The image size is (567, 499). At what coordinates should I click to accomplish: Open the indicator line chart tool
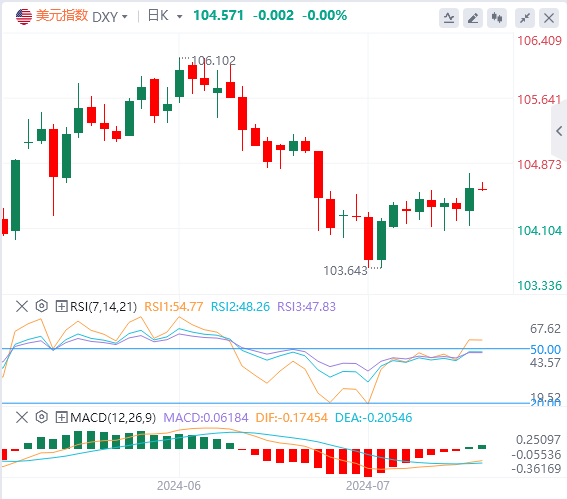click(x=449, y=18)
